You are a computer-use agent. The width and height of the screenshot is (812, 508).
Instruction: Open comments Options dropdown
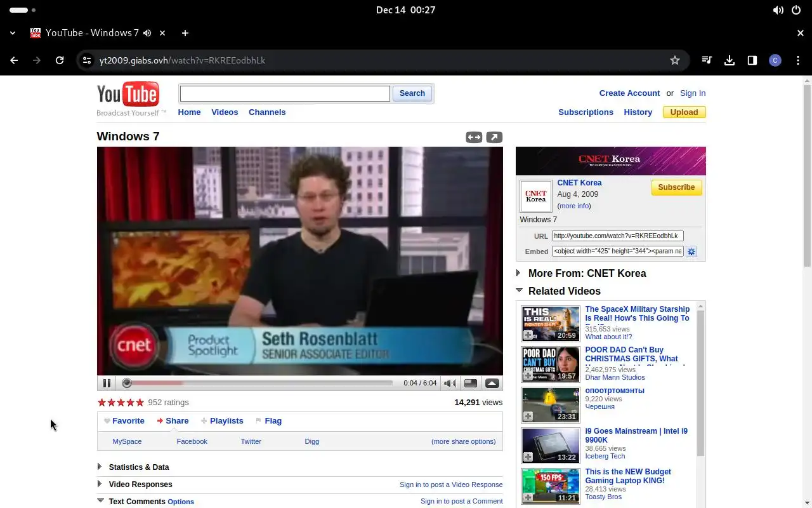(x=181, y=502)
